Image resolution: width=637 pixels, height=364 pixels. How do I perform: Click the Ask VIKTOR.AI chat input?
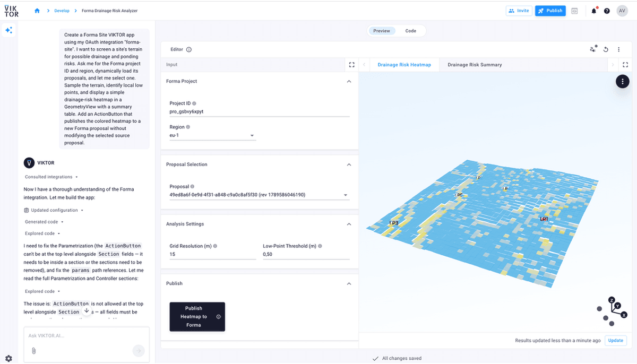click(87, 336)
